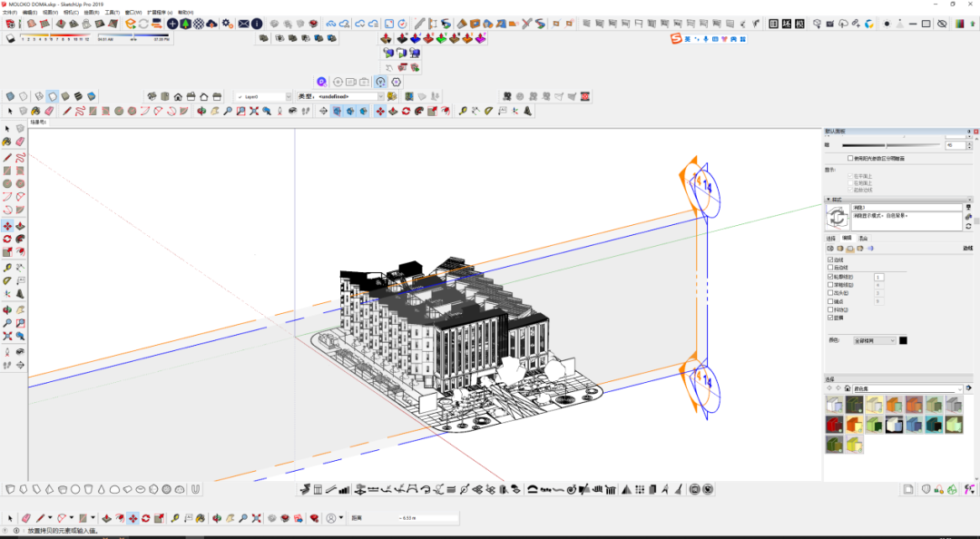Select the Move tool in left toolbar

(x=7, y=226)
